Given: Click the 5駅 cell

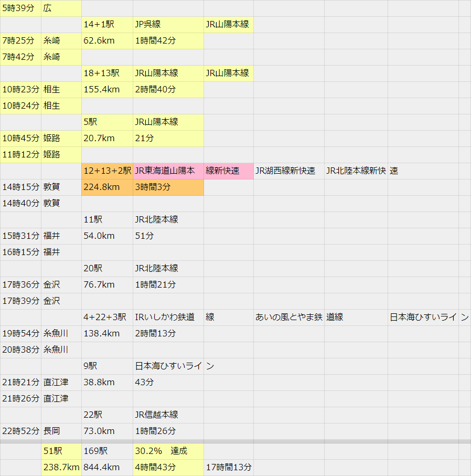Looking at the screenshot, I should tap(107, 122).
